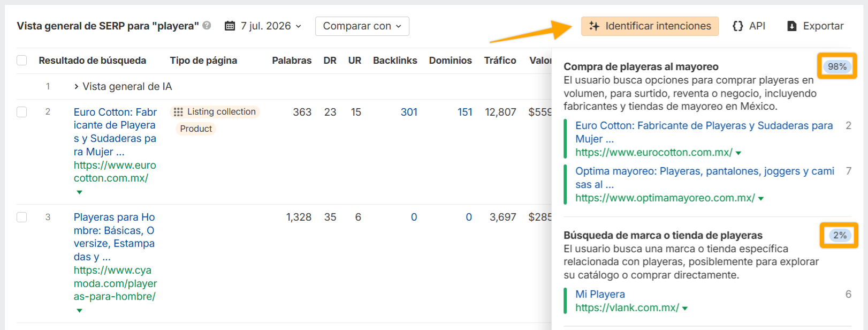The width and height of the screenshot is (868, 330).
Task: Open the cyamoda.com playeras-para-hombre URL
Action: tap(116, 283)
